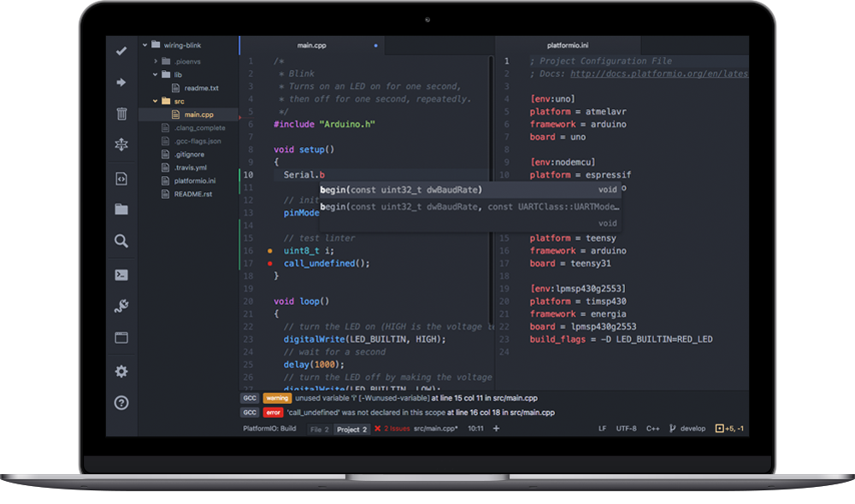Open the code snippets icon in the sidebar
Viewport: 855px width, 504px height.
point(121,179)
